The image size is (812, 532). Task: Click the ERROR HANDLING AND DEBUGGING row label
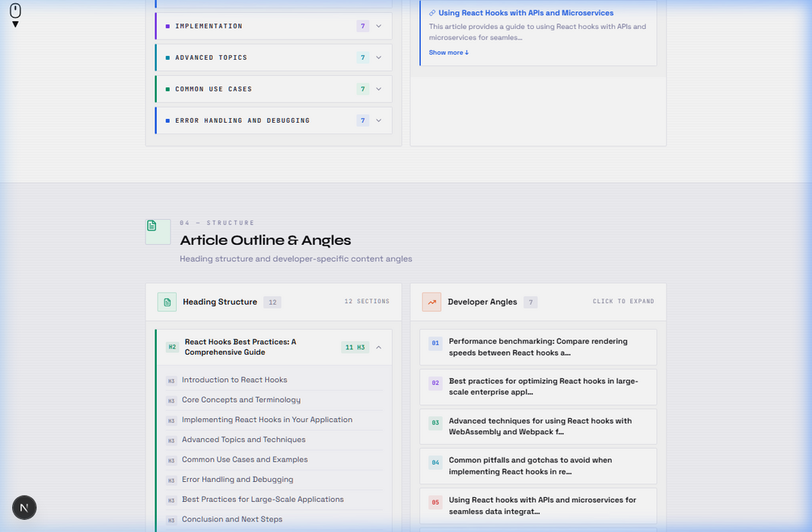pyautogui.click(x=242, y=120)
